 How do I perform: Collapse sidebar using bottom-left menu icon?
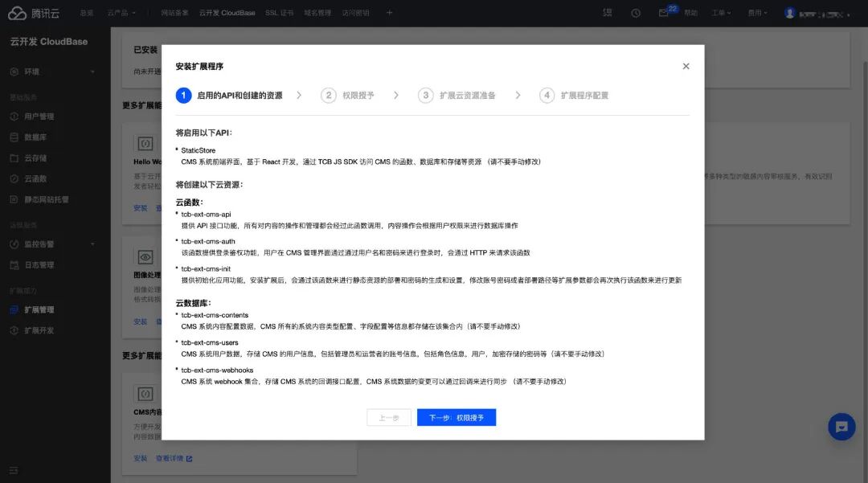pos(14,470)
